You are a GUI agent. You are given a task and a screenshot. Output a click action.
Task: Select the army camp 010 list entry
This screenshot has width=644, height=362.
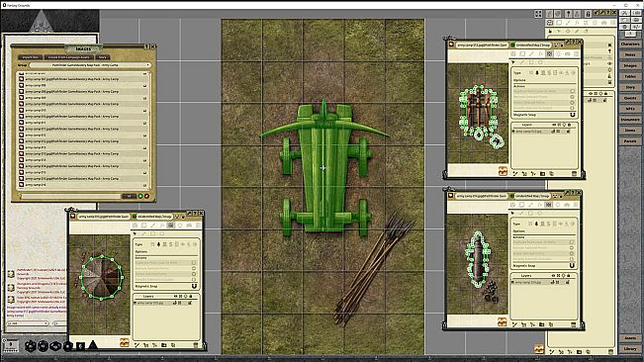pyautogui.click(x=82, y=111)
